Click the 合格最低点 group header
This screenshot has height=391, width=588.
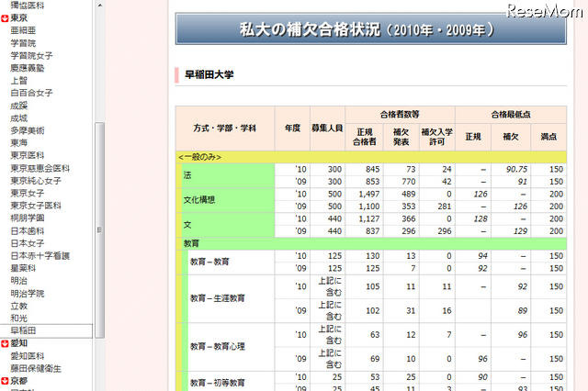(x=511, y=115)
